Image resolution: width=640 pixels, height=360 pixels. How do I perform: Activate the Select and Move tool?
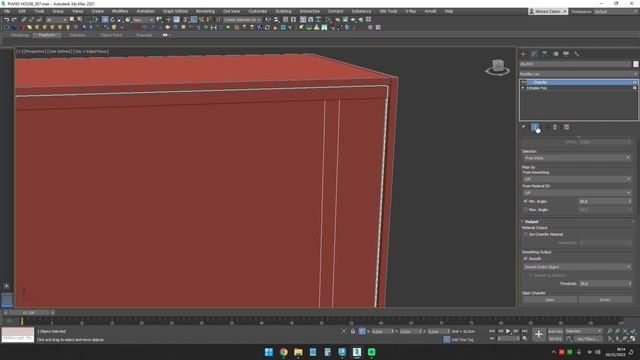pyautogui.click(x=105, y=20)
